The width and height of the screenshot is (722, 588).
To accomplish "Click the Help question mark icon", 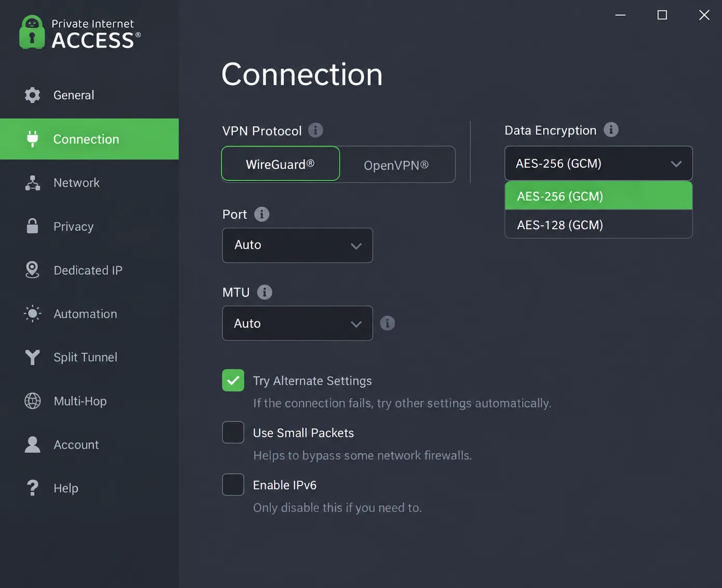I will 32,488.
